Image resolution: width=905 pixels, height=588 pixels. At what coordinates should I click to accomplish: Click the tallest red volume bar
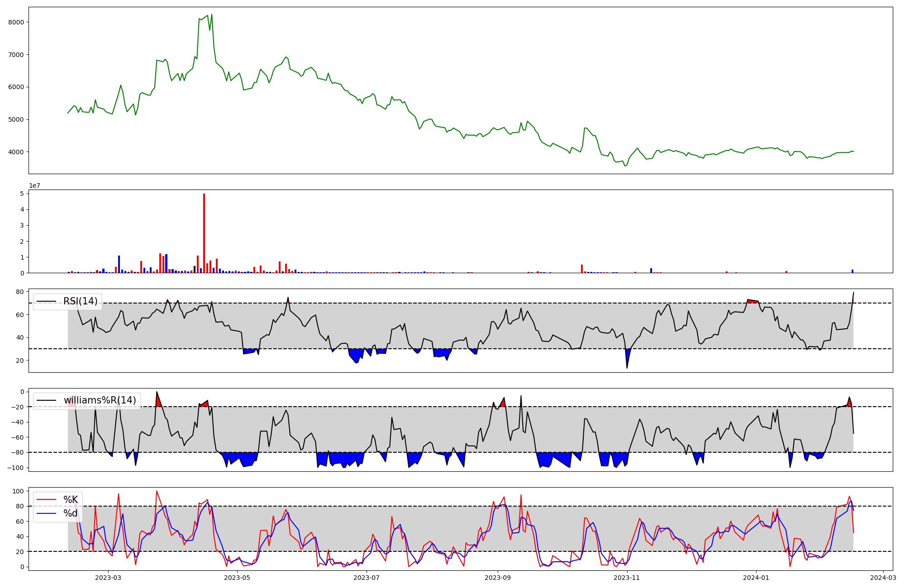pos(204,233)
